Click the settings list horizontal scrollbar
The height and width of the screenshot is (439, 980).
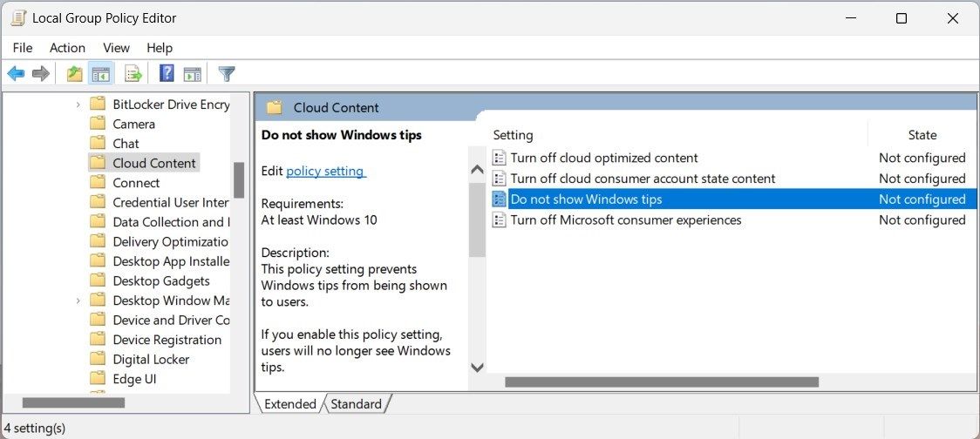[661, 382]
